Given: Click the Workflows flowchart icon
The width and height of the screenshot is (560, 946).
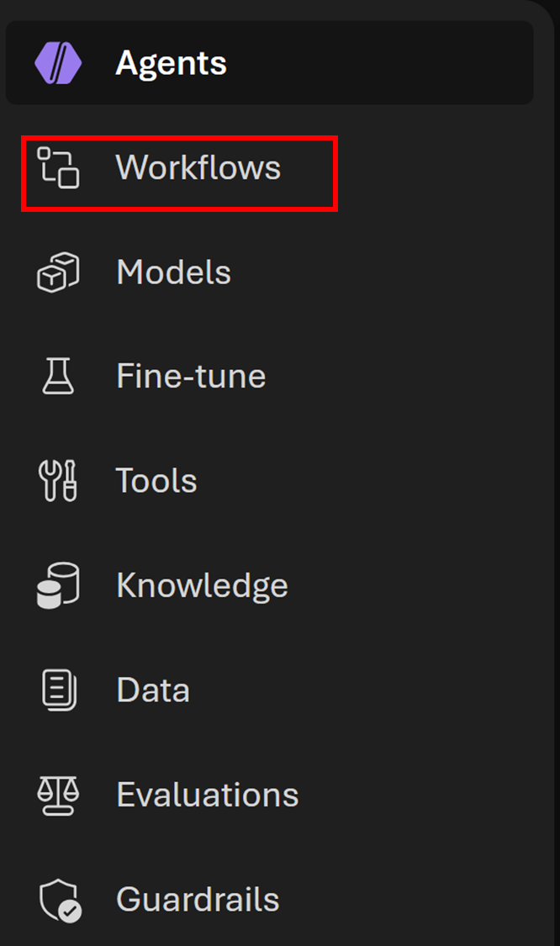Looking at the screenshot, I should click(x=58, y=167).
